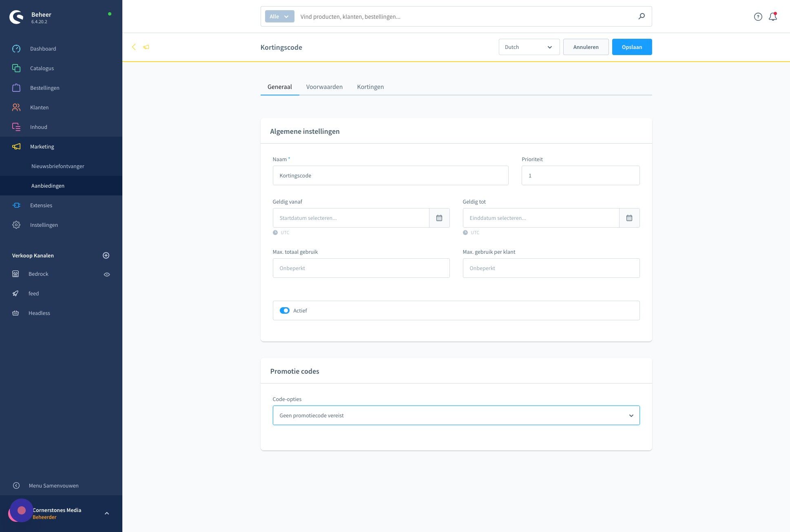Image resolution: width=790 pixels, height=532 pixels.
Task: Open the Headless sales channel
Action: click(39, 313)
